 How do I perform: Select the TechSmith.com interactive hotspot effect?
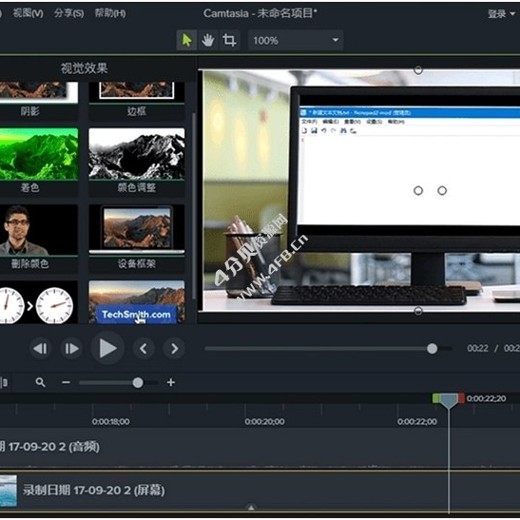click(x=137, y=302)
